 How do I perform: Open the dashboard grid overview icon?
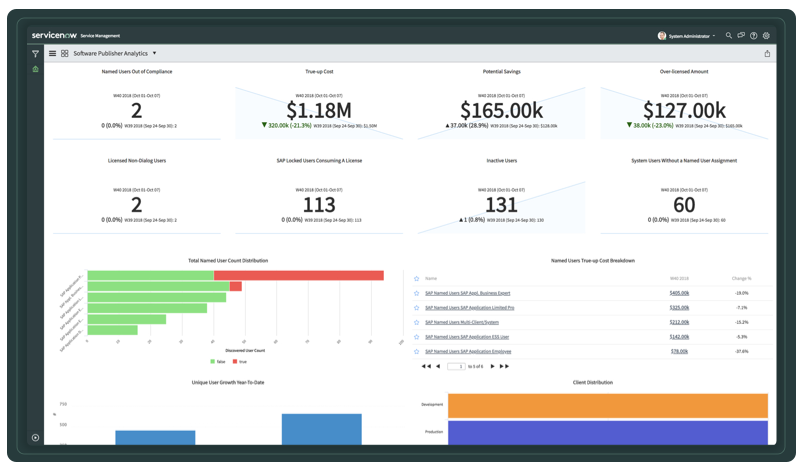tap(65, 53)
